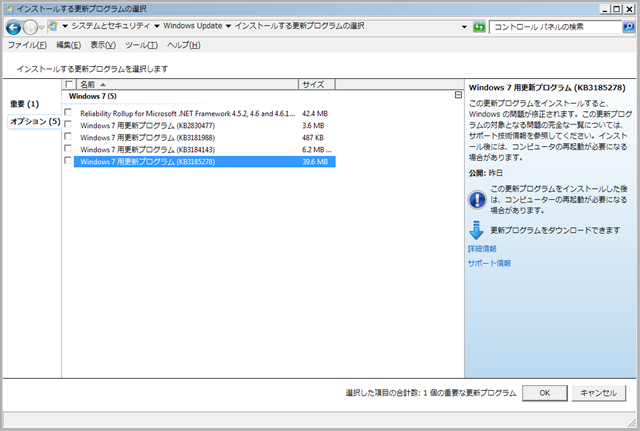Image resolution: width=640 pixels, height=431 pixels.
Task: Sort by the サイズ column header
Action: (317, 84)
